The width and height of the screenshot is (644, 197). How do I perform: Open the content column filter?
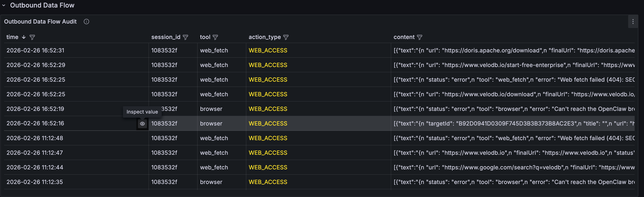(420, 37)
